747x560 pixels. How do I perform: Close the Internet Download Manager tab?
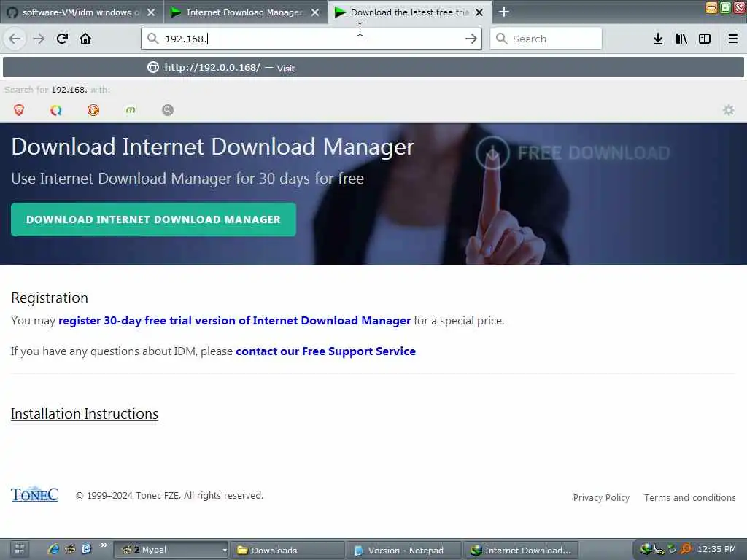(x=315, y=12)
